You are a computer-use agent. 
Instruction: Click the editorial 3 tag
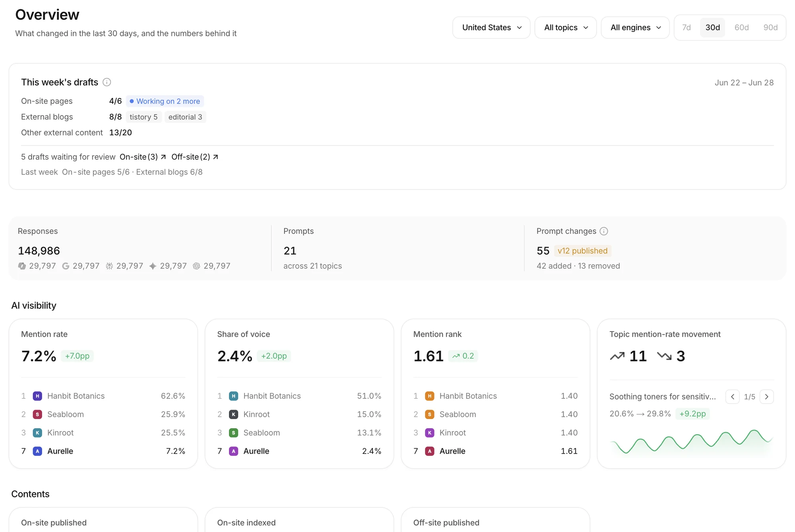pyautogui.click(x=185, y=117)
